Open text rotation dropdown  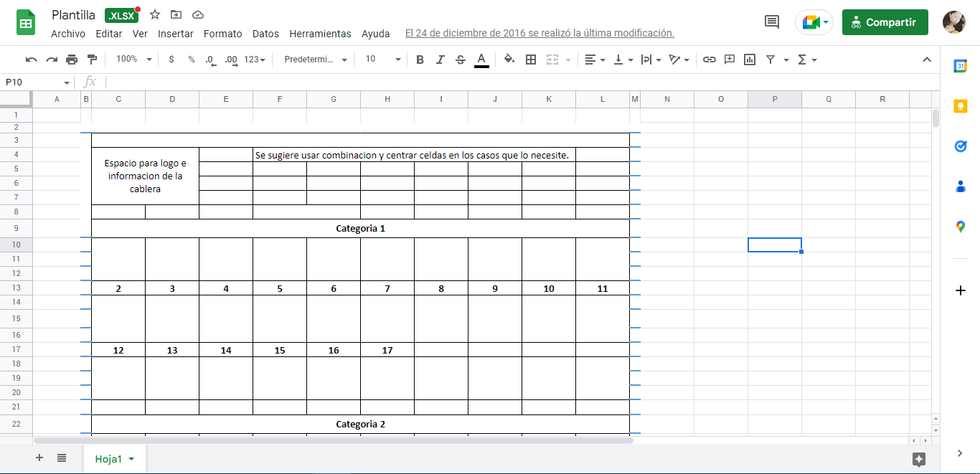(x=679, y=60)
